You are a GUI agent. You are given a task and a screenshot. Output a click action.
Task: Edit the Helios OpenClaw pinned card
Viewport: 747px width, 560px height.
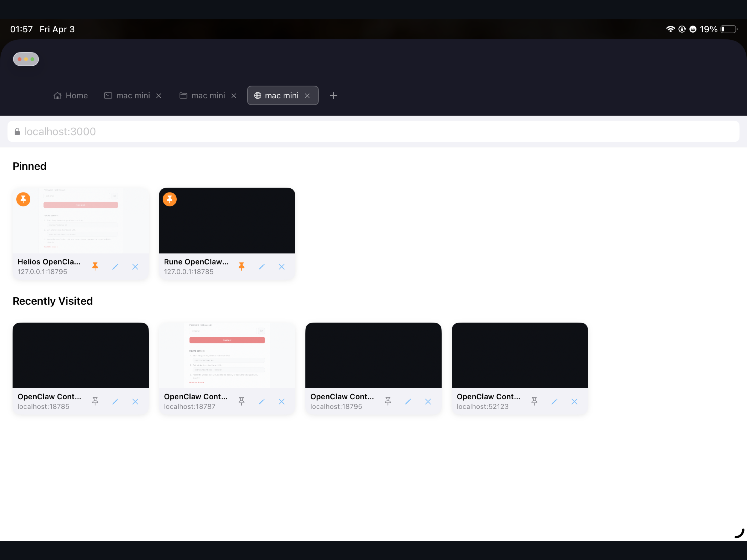115,267
